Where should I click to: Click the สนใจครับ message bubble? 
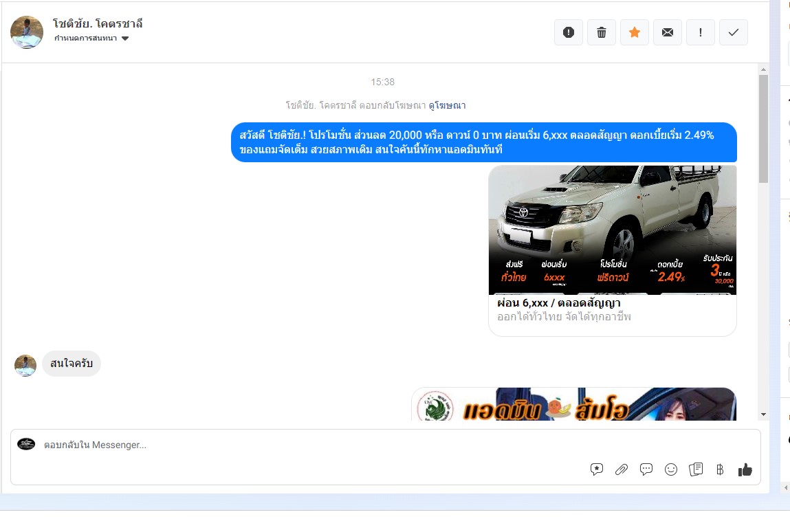point(71,363)
